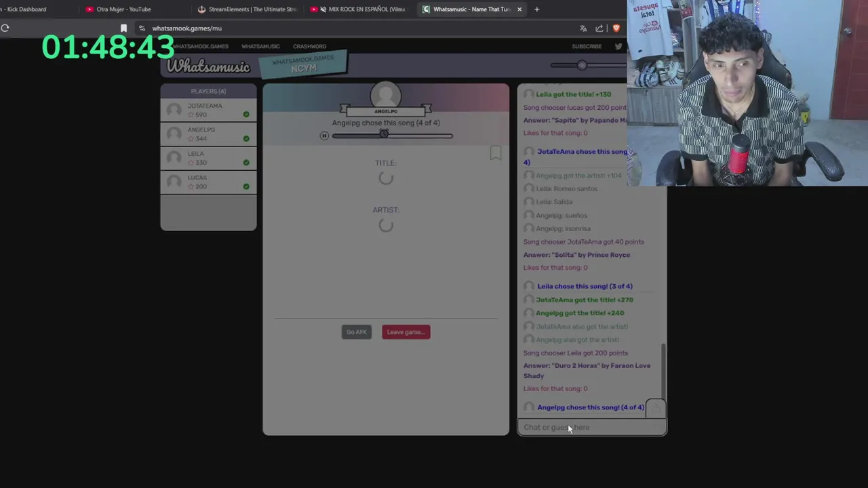This screenshot has height=488, width=868.
Task: Click the Whatsamusic logo
Action: (208, 66)
